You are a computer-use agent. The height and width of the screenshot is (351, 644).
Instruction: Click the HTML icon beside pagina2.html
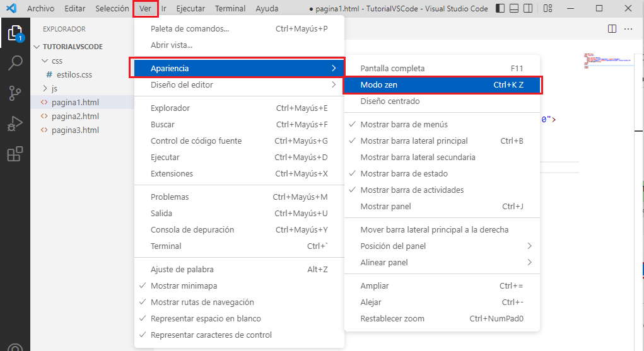pos(44,116)
